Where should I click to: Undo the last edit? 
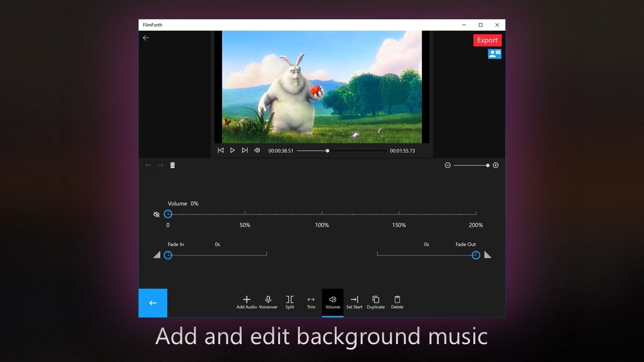148,165
